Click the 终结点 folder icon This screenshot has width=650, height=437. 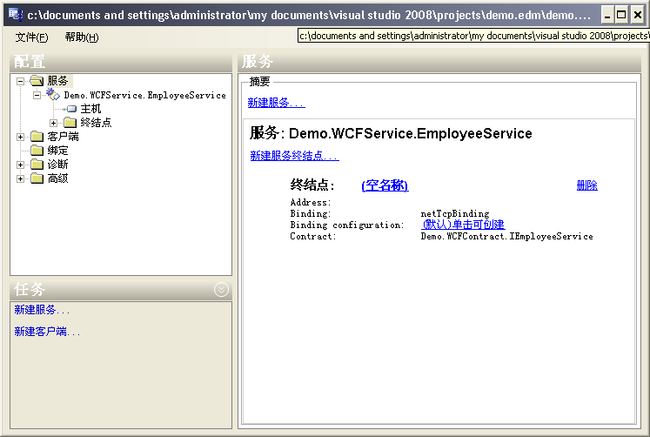tap(70, 122)
